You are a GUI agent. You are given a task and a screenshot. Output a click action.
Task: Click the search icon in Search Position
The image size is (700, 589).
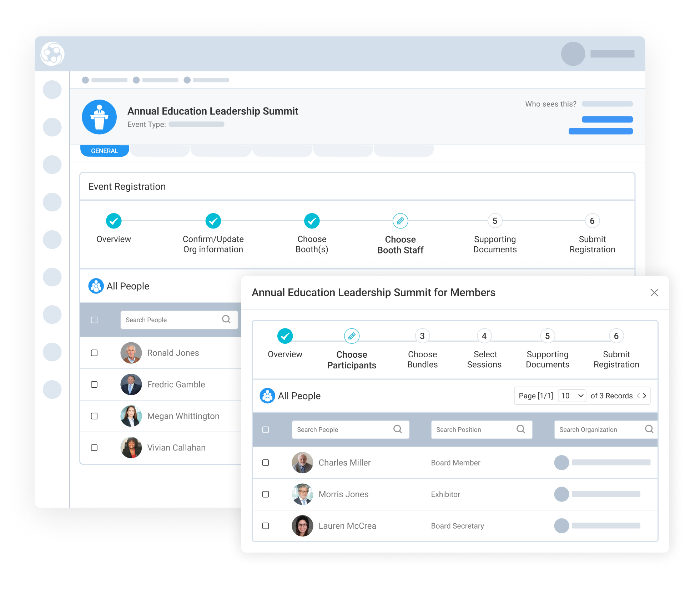coord(521,429)
